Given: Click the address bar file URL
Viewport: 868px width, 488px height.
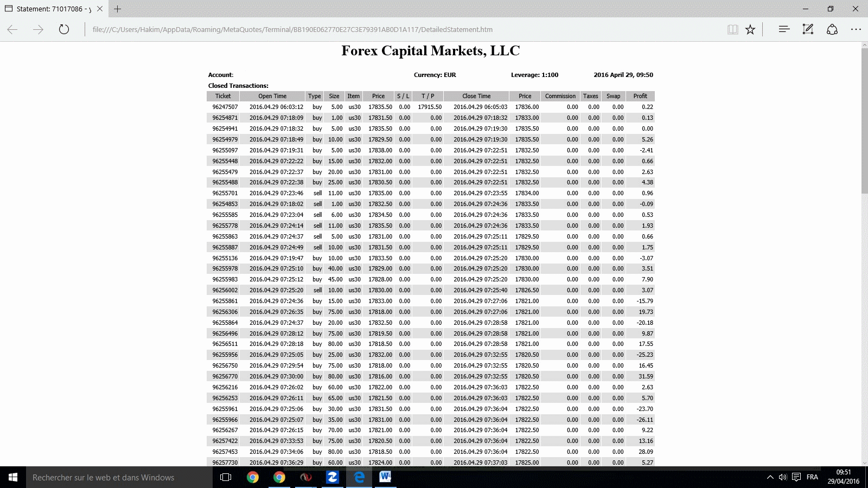Looking at the screenshot, I should coord(292,30).
